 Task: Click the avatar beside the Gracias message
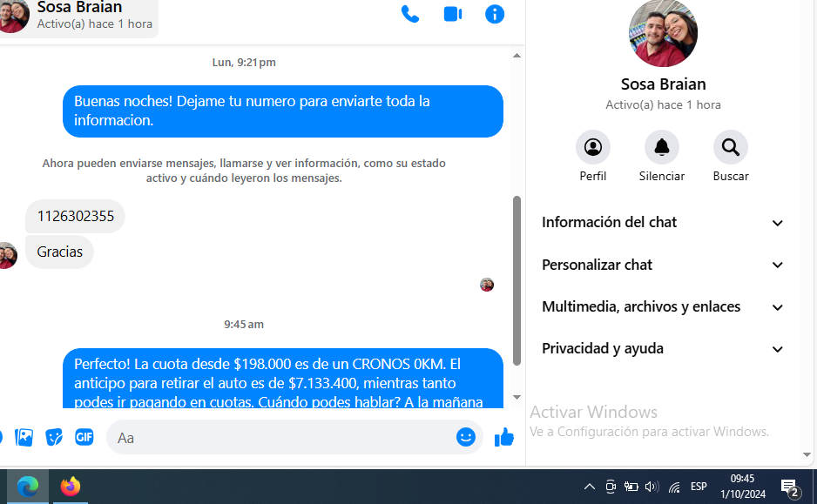click(7, 255)
